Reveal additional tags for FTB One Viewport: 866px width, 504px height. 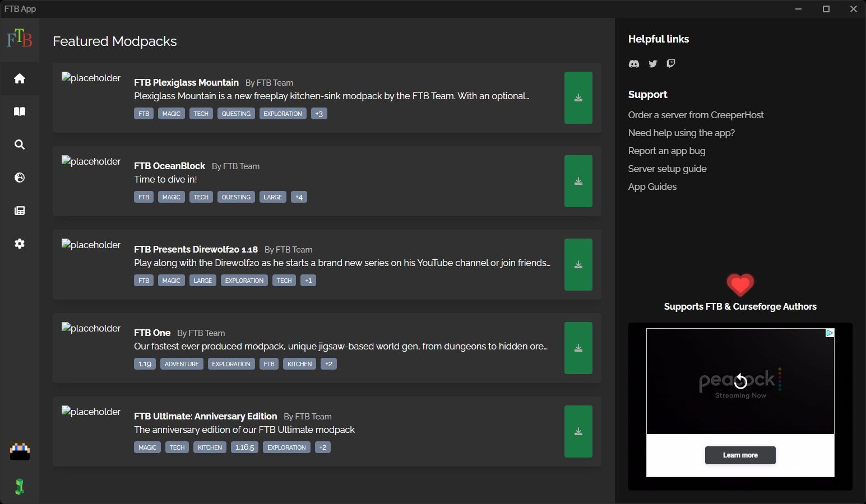pos(328,363)
